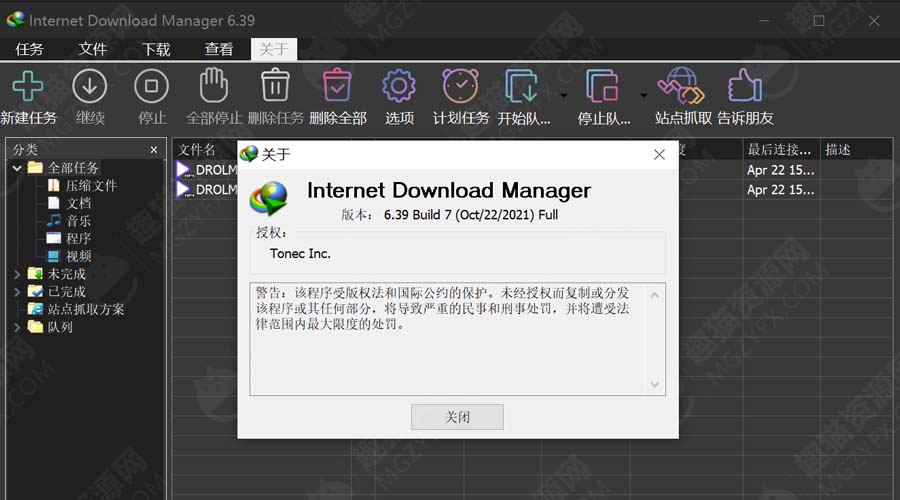Close the 分类 sidebar panel
Screen dimensions: 900x500
(x=154, y=150)
